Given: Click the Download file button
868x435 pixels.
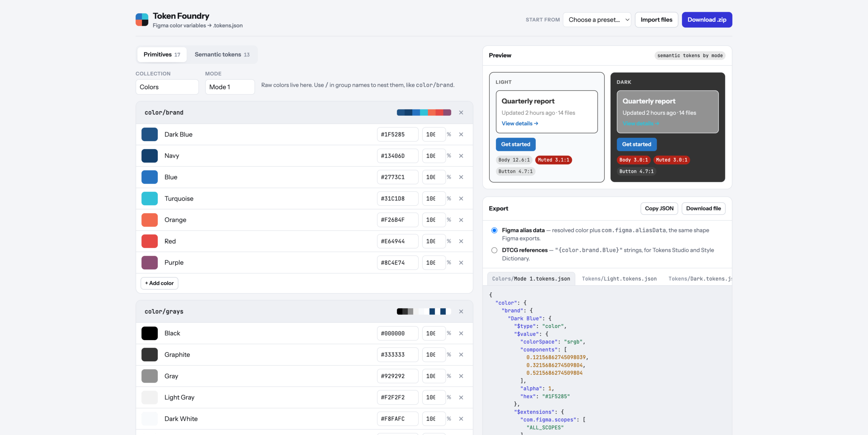Looking at the screenshot, I should tap(703, 208).
